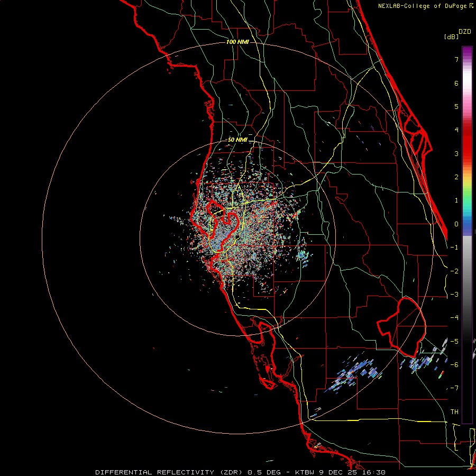Click the -2 tick label on the scale

[454, 271]
